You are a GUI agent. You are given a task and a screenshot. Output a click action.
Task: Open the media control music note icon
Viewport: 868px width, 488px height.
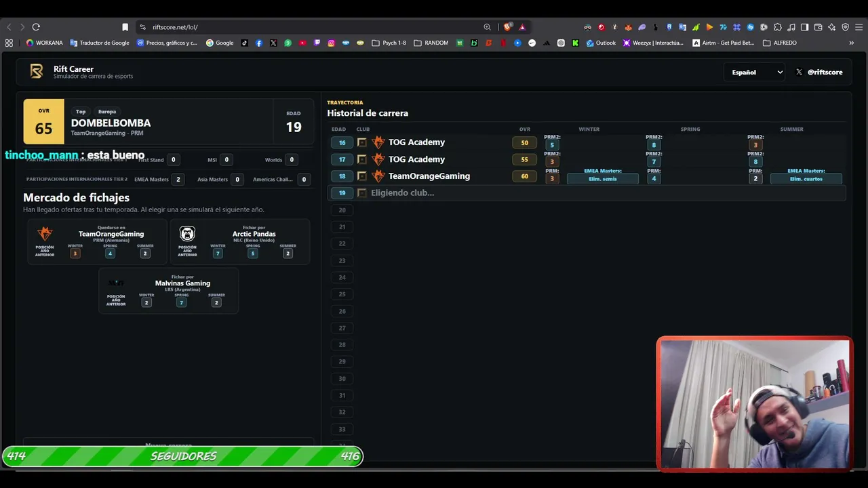[x=791, y=27]
